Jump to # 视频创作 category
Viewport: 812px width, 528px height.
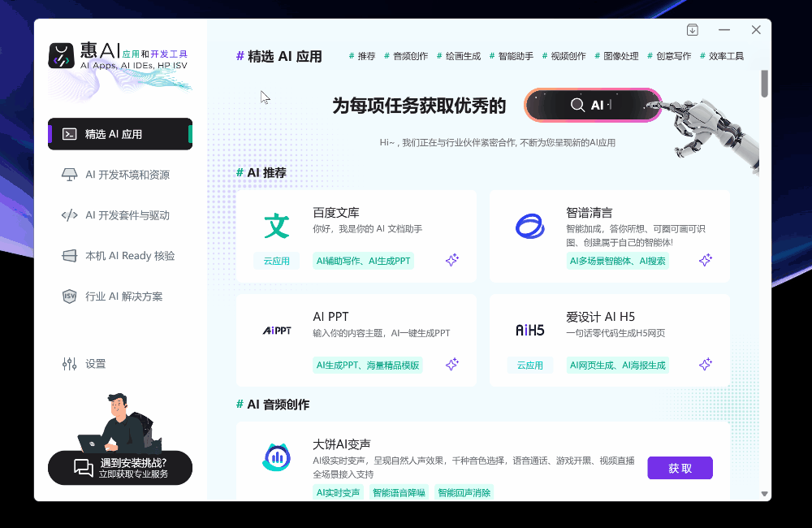564,56
